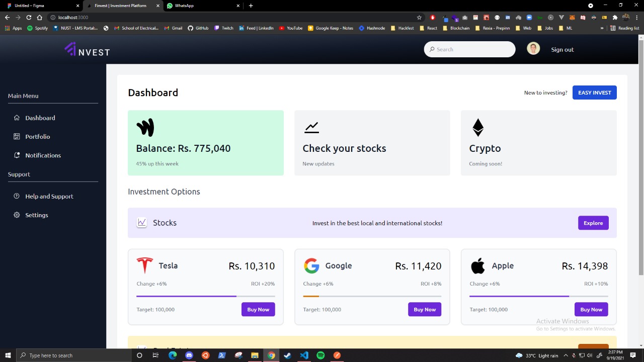
Task: Click the Windows taskbar search box
Action: click(x=74, y=355)
